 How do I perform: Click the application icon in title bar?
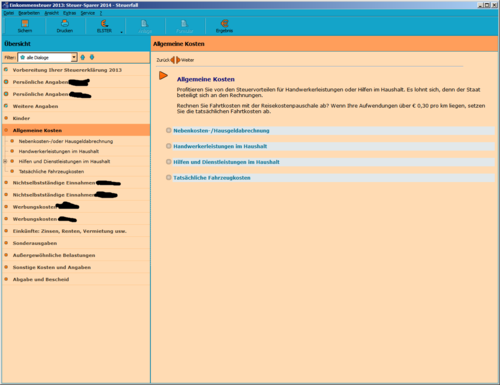click(5, 5)
